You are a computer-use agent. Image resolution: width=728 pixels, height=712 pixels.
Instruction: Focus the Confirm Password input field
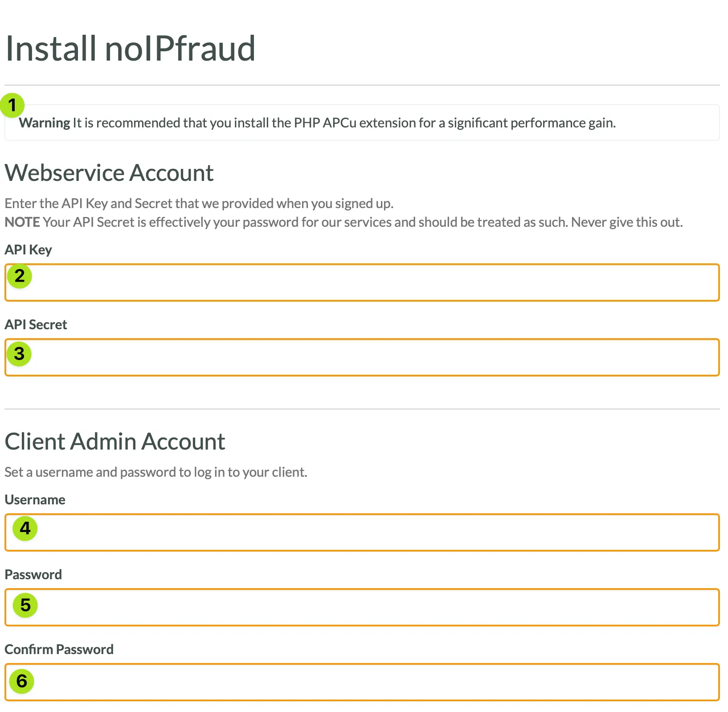pyautogui.click(x=362, y=682)
